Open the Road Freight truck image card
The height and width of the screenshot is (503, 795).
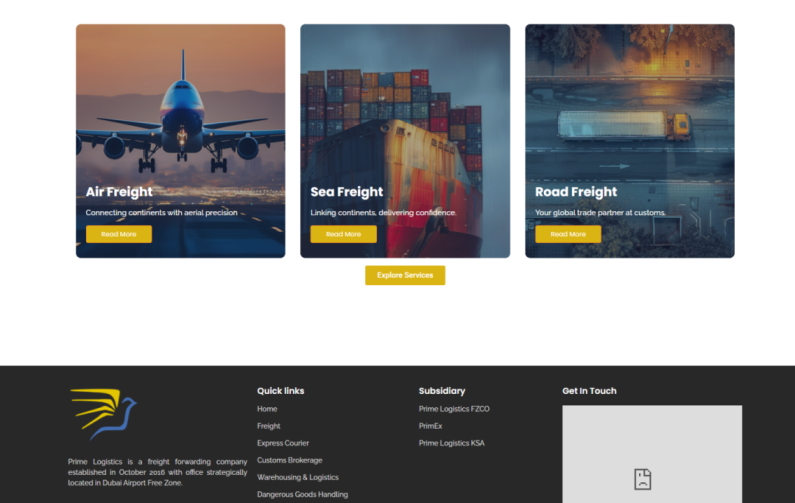pyautogui.click(x=630, y=110)
